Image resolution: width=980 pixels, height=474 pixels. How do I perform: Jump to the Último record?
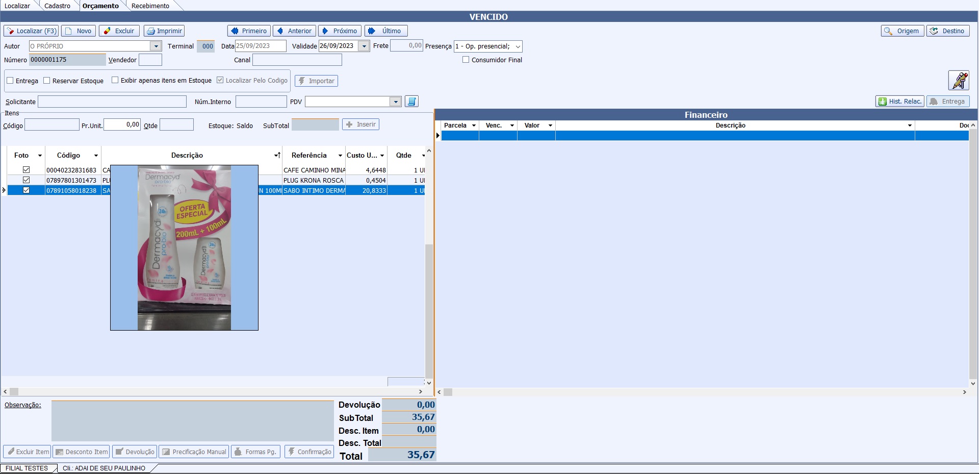coord(386,31)
